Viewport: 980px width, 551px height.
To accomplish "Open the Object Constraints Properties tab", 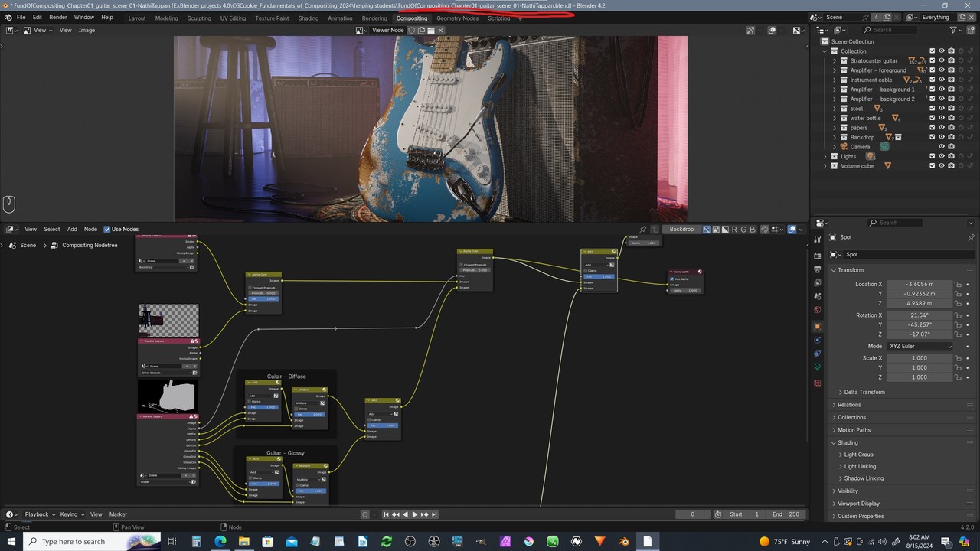I will click(818, 351).
